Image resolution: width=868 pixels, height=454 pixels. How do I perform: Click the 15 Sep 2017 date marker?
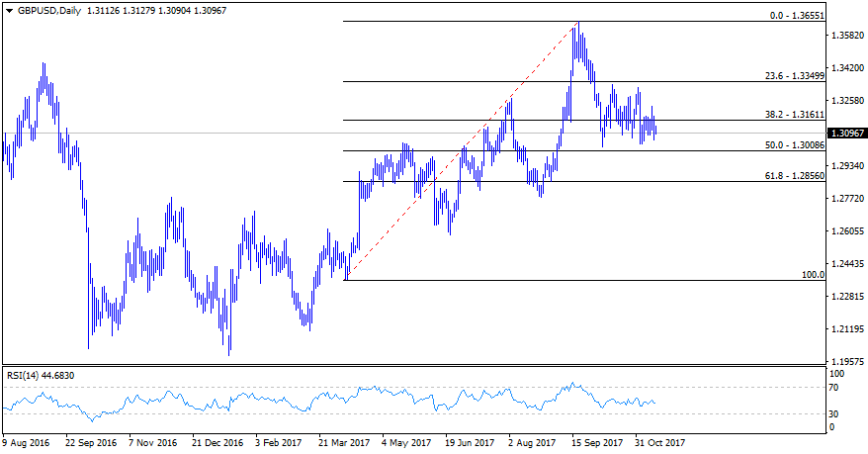tap(598, 443)
